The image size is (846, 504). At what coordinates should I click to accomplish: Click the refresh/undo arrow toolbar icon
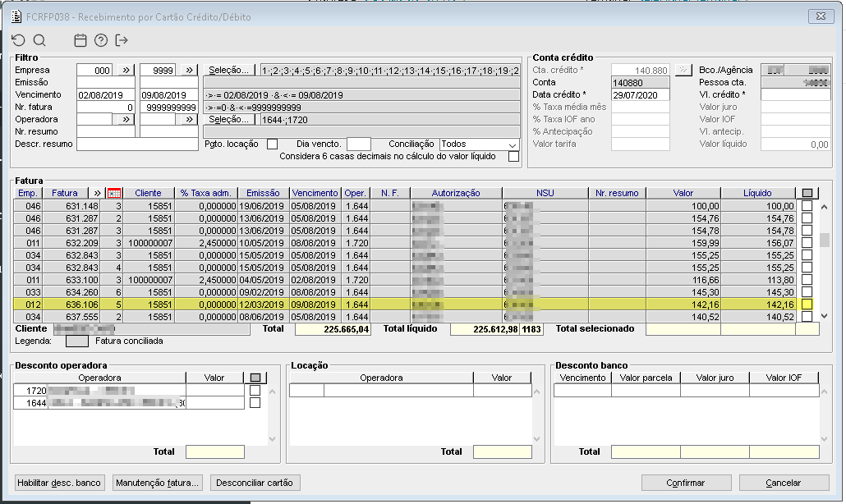18,40
